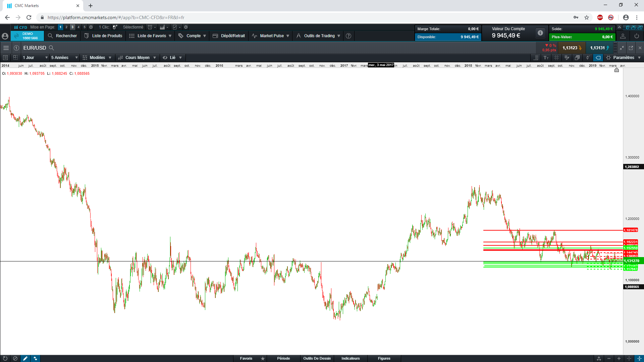This screenshot has height=362, width=644.
Task: Click the green 1,131270 price level label
Action: [x=632, y=261]
